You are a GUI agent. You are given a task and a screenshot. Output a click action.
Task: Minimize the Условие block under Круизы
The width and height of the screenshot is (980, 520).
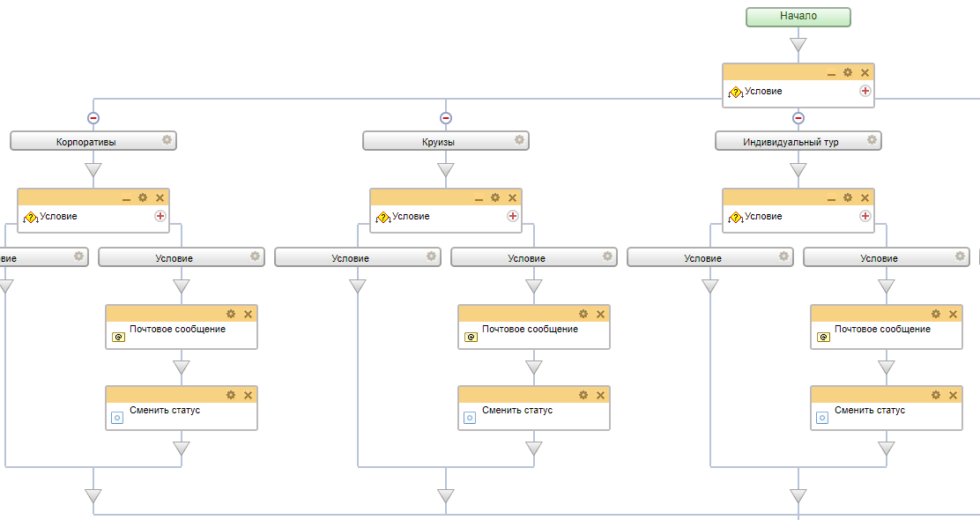[479, 198]
